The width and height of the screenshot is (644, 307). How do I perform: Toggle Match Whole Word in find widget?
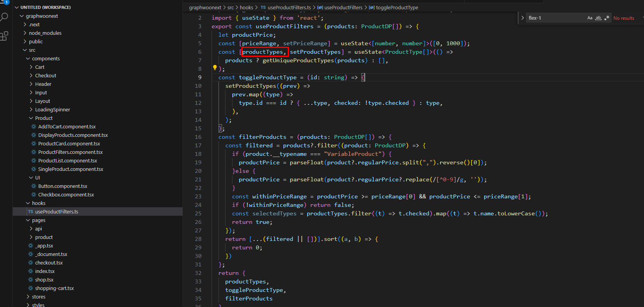click(598, 18)
